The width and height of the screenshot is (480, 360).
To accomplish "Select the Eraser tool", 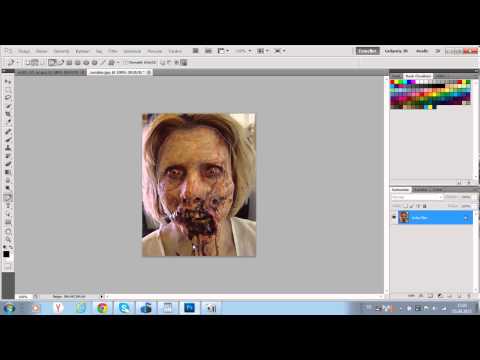I will coord(7,164).
